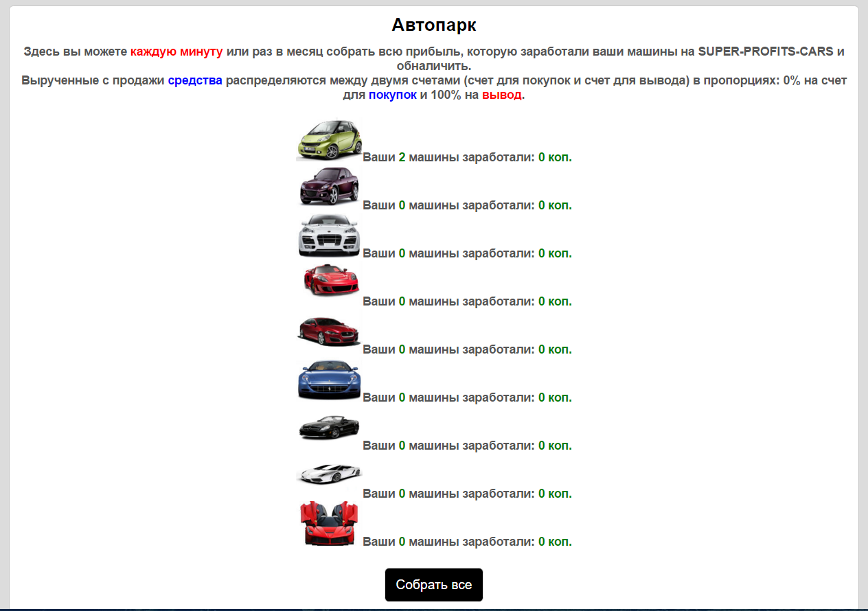The width and height of the screenshot is (868, 611).
Task: Click the black convertible car image
Action: pos(329,428)
